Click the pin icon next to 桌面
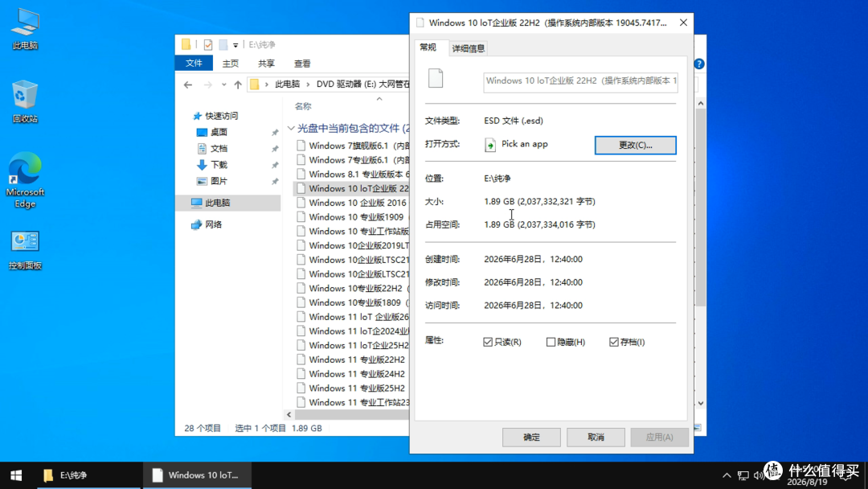Screen dimensions: 868x489 coord(275,133)
